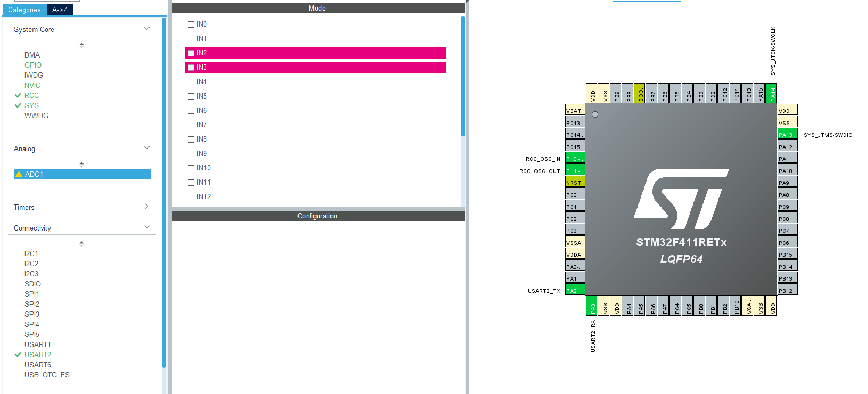Click the PB15 pin
The width and height of the screenshot is (868, 394).
point(788,255)
